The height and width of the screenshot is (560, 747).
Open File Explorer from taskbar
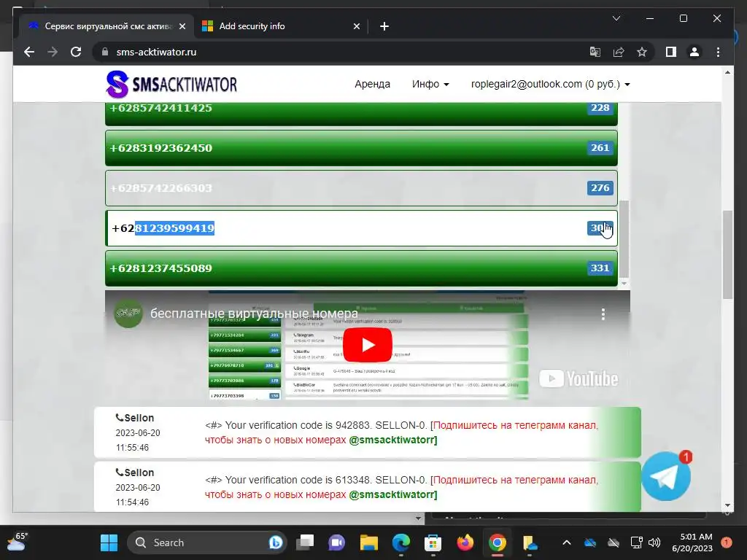[368, 542]
